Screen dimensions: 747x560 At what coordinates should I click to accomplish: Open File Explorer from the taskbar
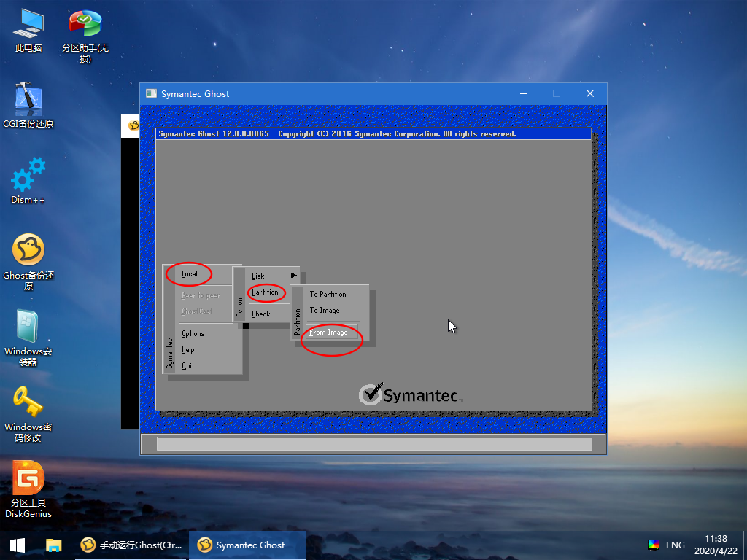point(53,545)
